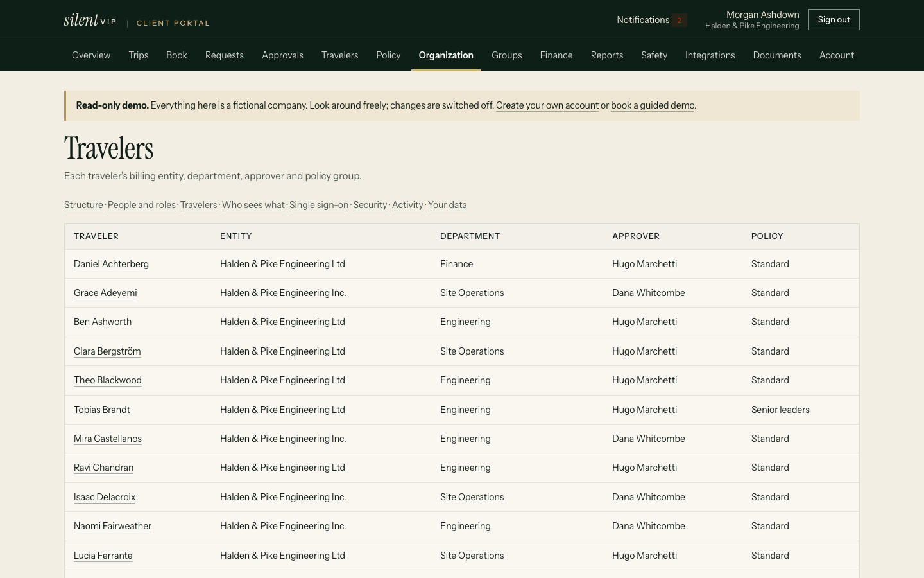This screenshot has width=924, height=578.
Task: Open People and roles sub-link
Action: click(142, 205)
